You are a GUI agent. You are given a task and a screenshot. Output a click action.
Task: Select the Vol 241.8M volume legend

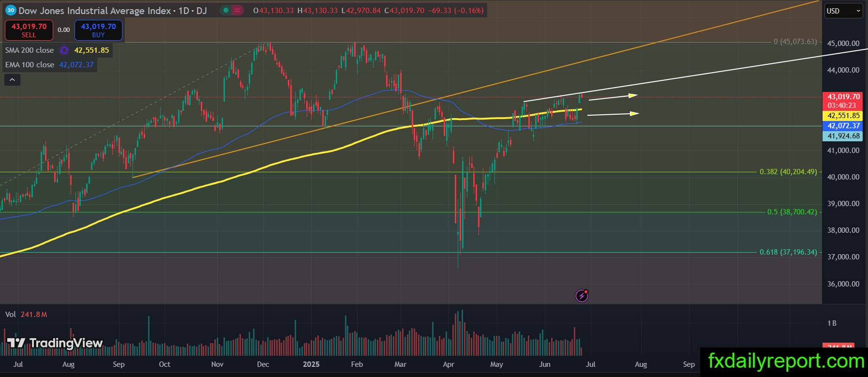click(x=26, y=315)
